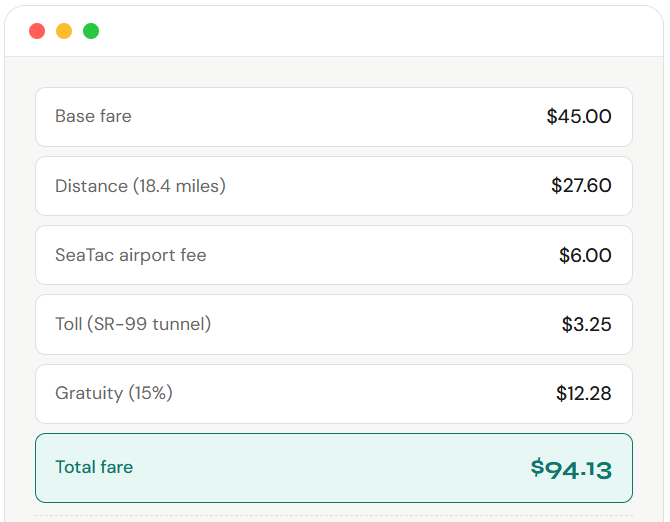Click the $27.60 distance amount
Viewport: 670px width, 522px height.
pyautogui.click(x=581, y=186)
